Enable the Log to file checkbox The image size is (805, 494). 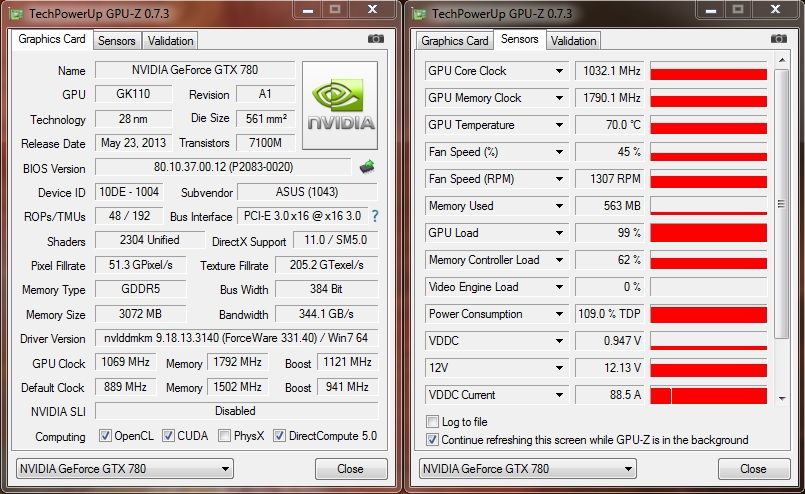(433, 422)
